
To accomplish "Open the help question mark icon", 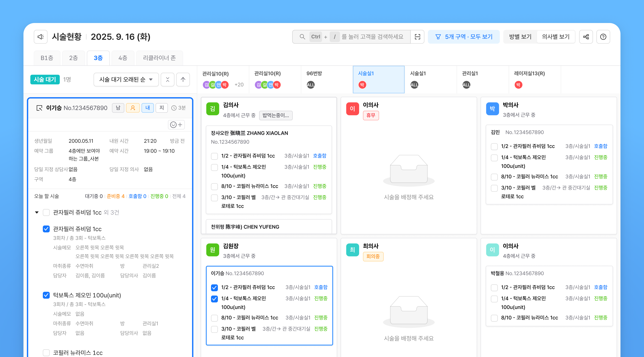I will [x=603, y=37].
